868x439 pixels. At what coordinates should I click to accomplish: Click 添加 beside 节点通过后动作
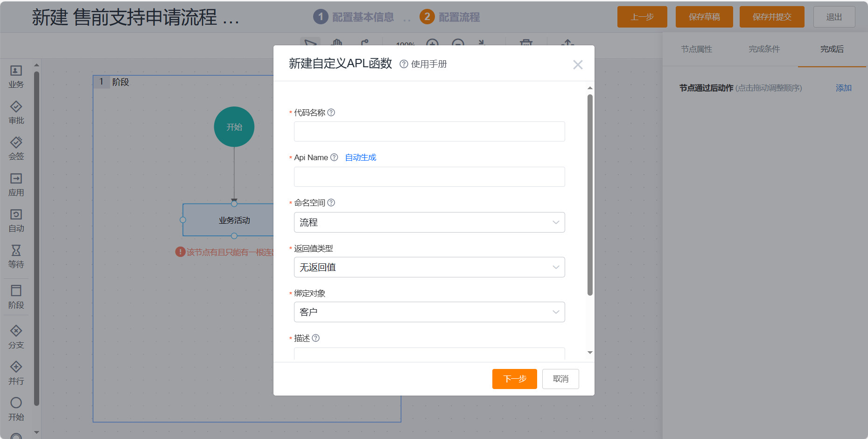(x=844, y=88)
